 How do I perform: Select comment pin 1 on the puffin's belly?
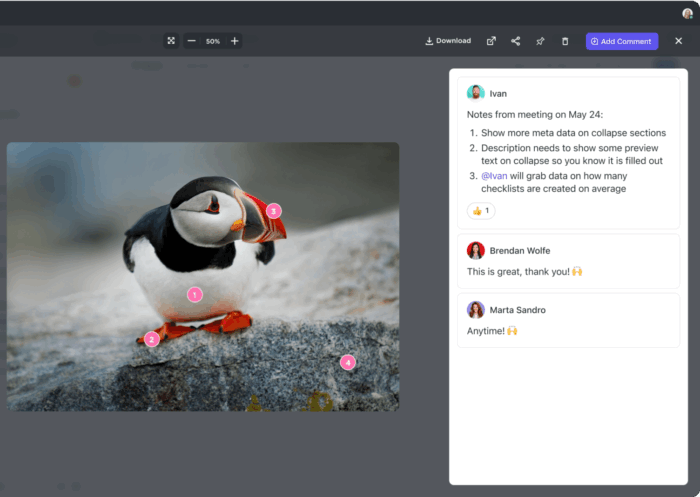[195, 294]
